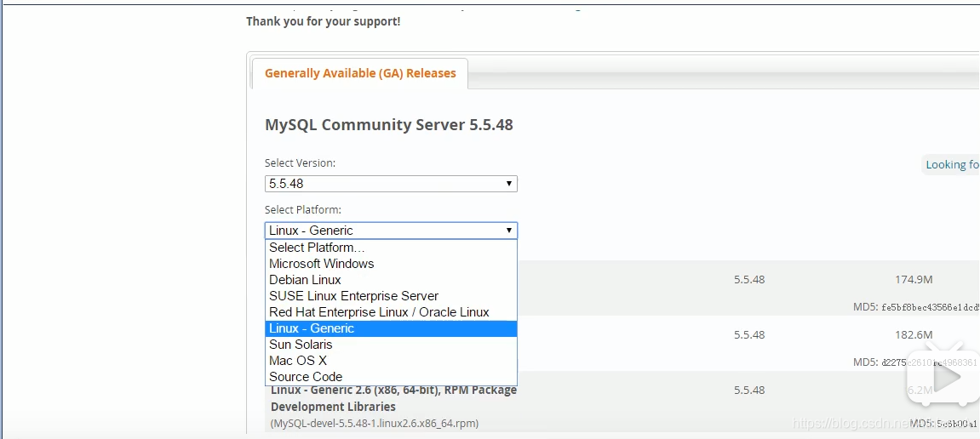Click the 5.5.48 version in 182.6M row
This screenshot has width=980, height=439.
tap(749, 334)
